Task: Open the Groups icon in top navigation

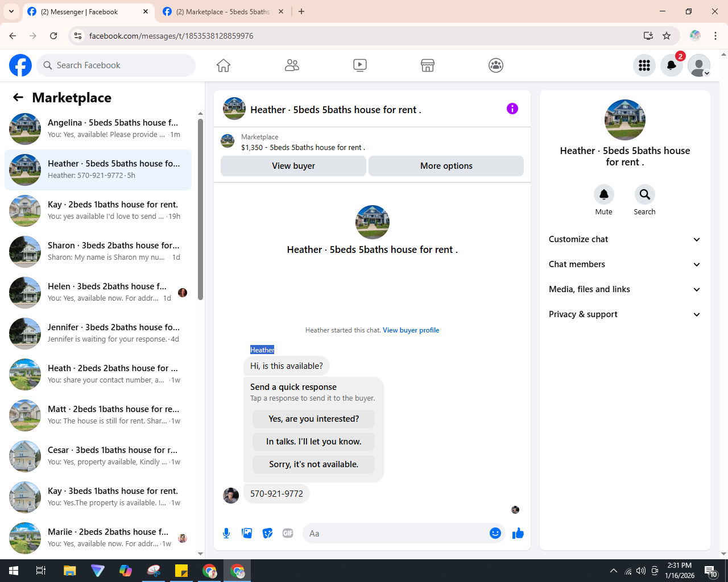Action: tap(496, 65)
